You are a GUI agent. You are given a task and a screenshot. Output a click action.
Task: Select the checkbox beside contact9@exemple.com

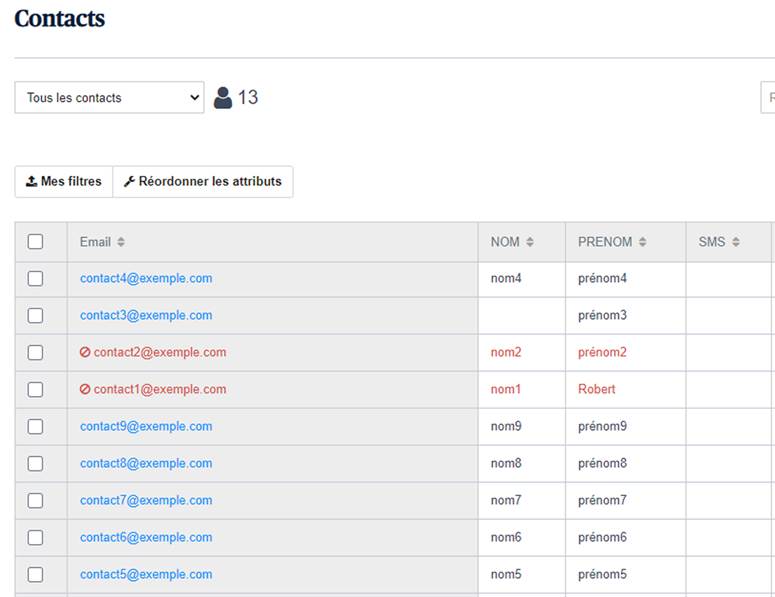pyautogui.click(x=35, y=426)
